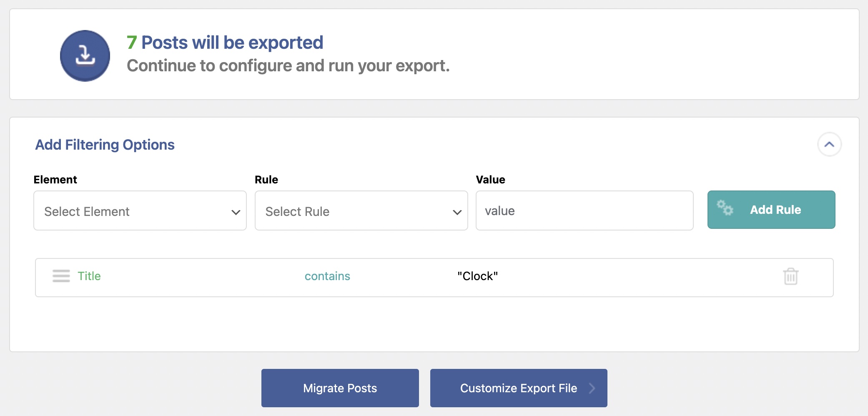Click the Add Filtering Options heading

(x=105, y=145)
